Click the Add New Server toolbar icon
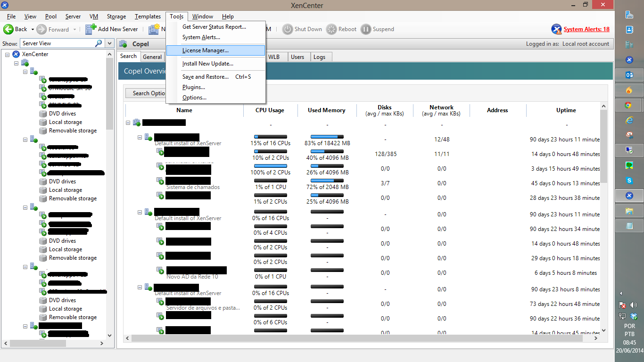Image resolution: width=644 pixels, height=362 pixels. point(91,29)
